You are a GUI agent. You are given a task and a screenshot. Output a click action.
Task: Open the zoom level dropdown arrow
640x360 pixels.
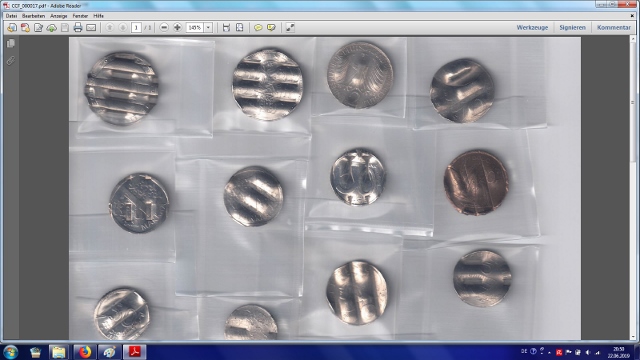208,28
